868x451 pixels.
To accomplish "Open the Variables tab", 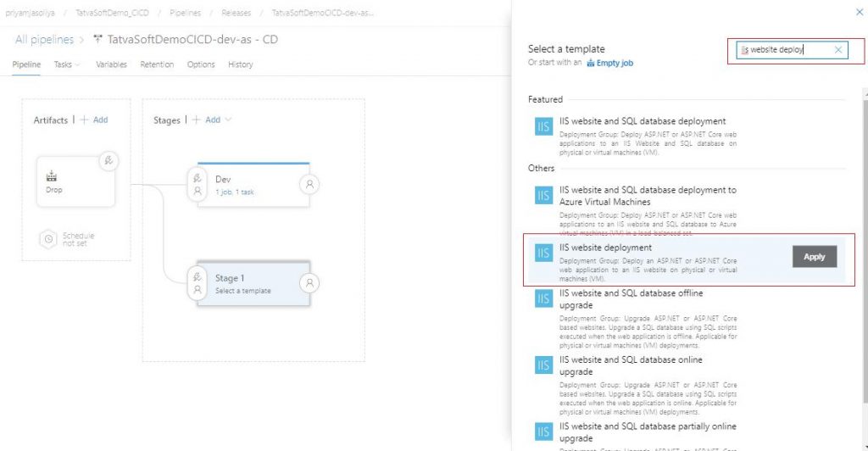I will (x=111, y=64).
